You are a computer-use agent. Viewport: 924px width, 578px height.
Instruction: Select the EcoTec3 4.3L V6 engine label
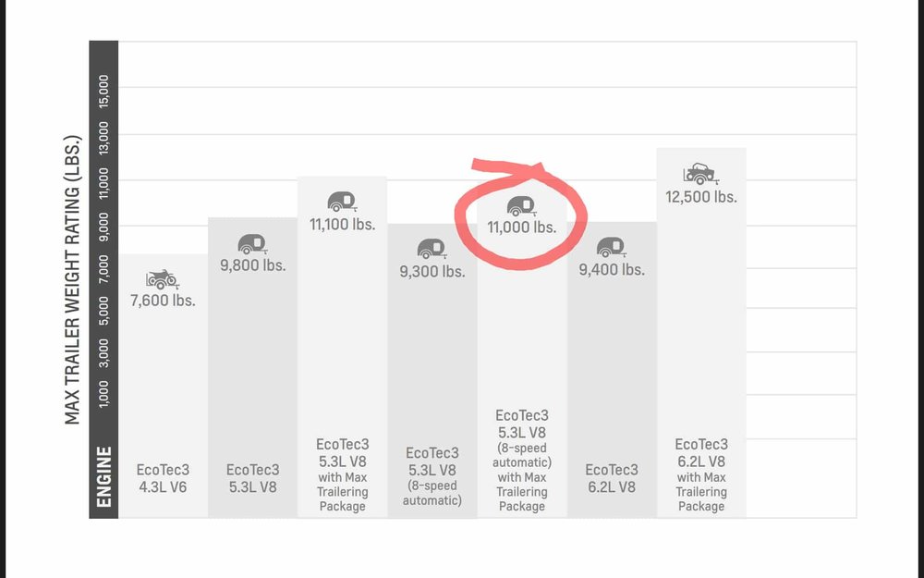pos(162,478)
